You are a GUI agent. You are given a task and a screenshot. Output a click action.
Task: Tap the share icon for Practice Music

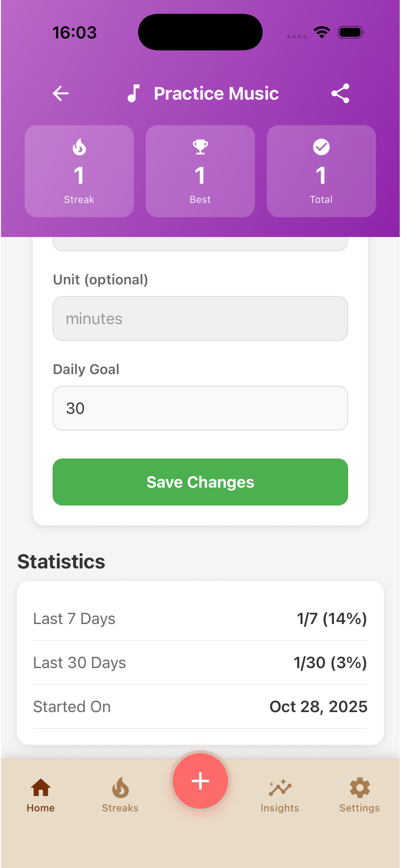340,93
